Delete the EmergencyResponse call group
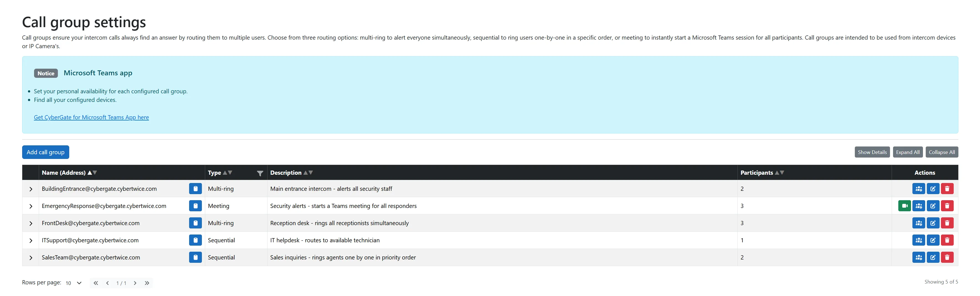 (x=947, y=206)
